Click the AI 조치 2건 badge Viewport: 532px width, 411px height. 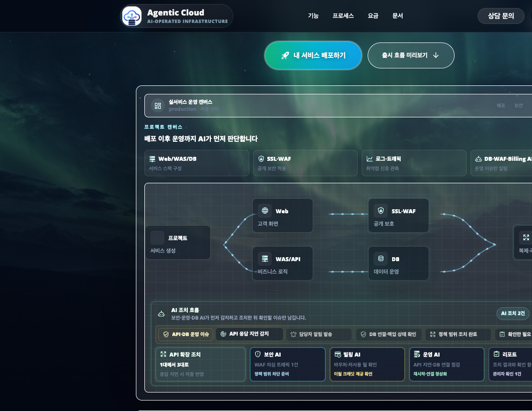pos(513,313)
